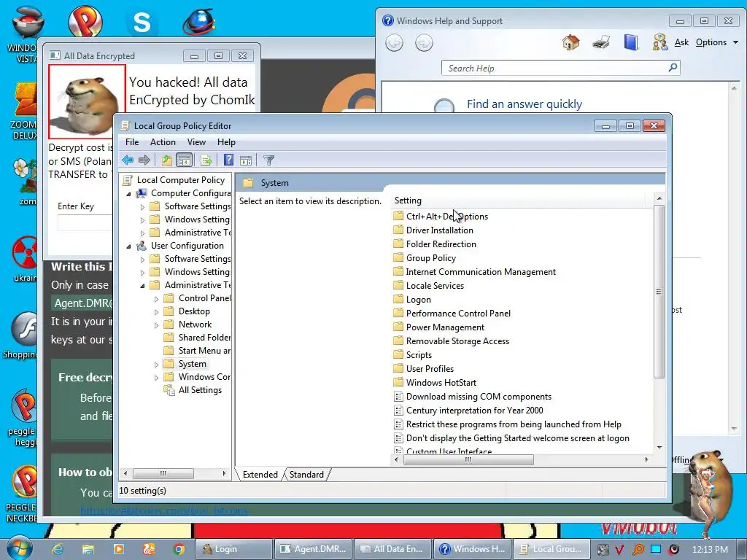Expand the Control Panel tree node
Screen dimensions: 747x560
(x=156, y=299)
